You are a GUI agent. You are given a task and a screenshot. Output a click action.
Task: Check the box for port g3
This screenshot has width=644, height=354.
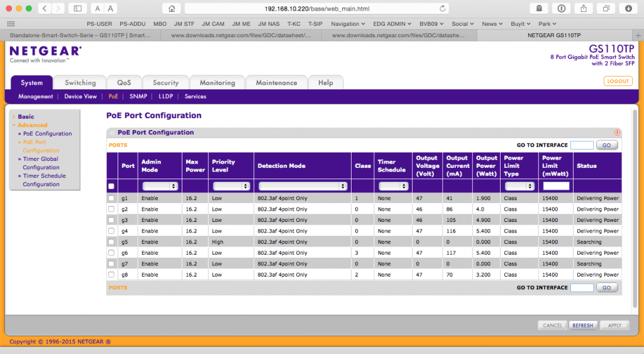pyautogui.click(x=111, y=220)
